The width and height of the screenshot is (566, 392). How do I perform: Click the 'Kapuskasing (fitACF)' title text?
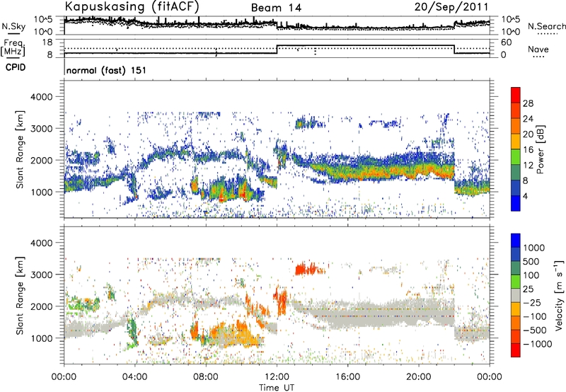click(x=132, y=6)
